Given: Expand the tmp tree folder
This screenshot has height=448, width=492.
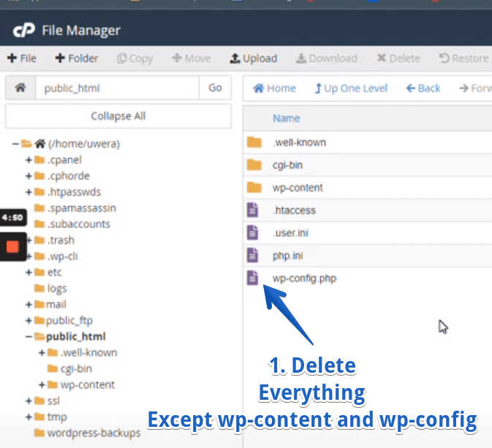Looking at the screenshot, I should click(x=29, y=417).
